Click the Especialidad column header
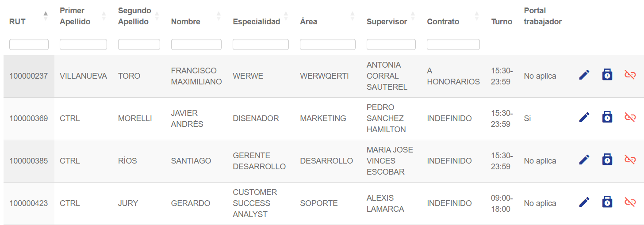644x225 pixels. pyautogui.click(x=257, y=22)
